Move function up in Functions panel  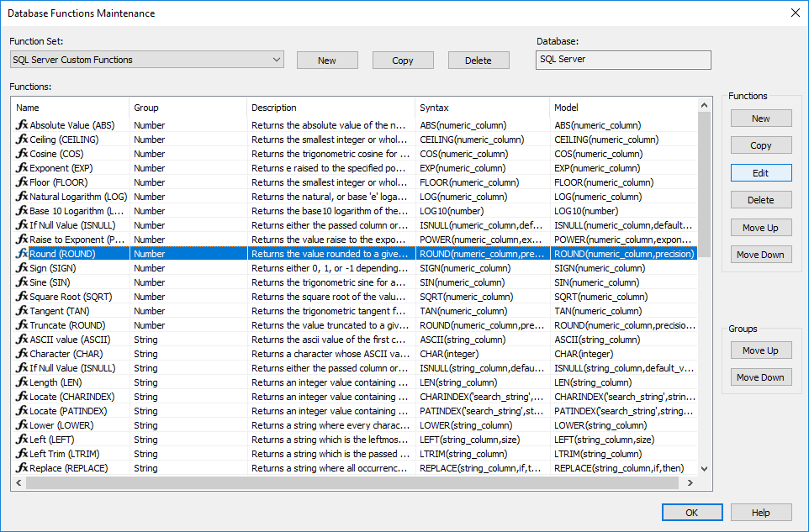760,228
